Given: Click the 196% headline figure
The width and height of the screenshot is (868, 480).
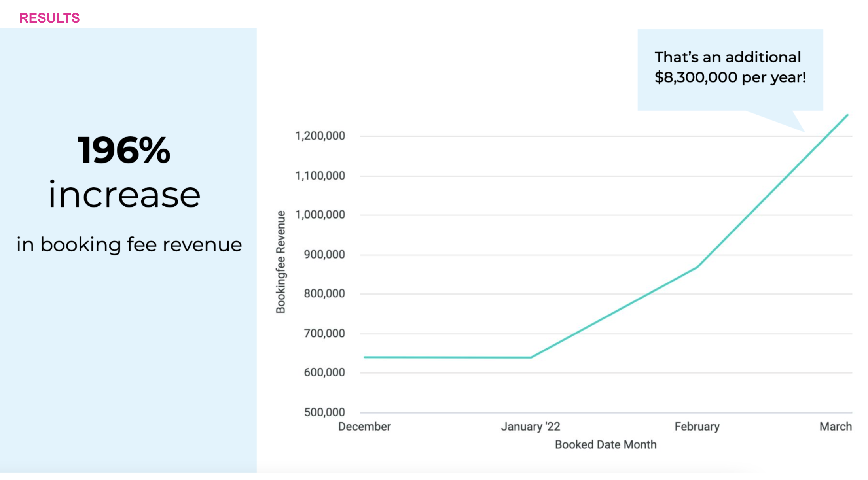Looking at the screenshot, I should (124, 150).
